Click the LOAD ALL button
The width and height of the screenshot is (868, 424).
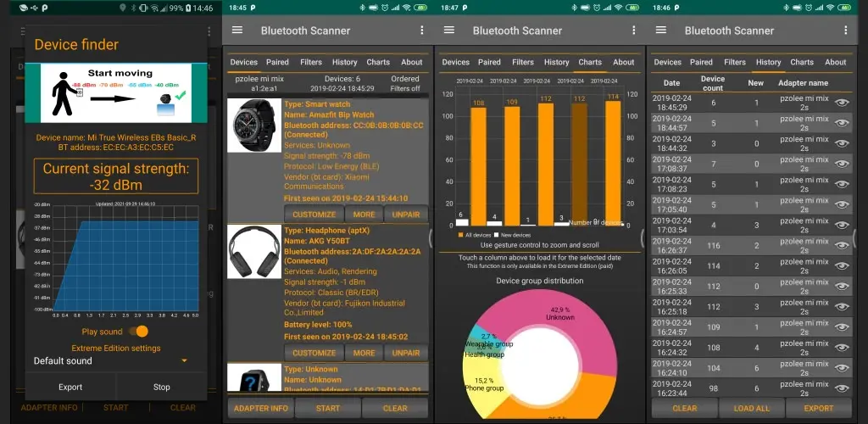click(x=751, y=408)
